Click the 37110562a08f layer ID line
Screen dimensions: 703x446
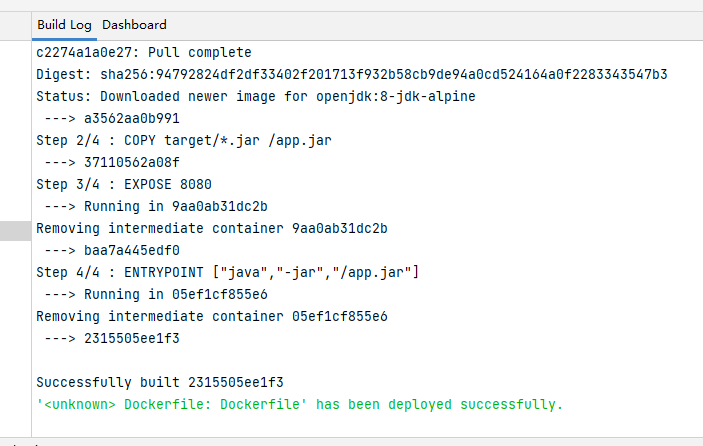click(112, 162)
